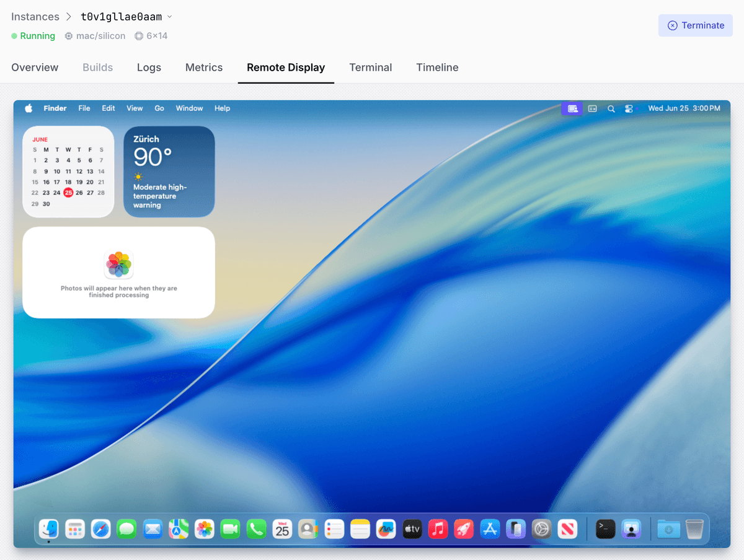This screenshot has width=744, height=560.
Task: Switch to the Terminal tab
Action: tap(370, 68)
